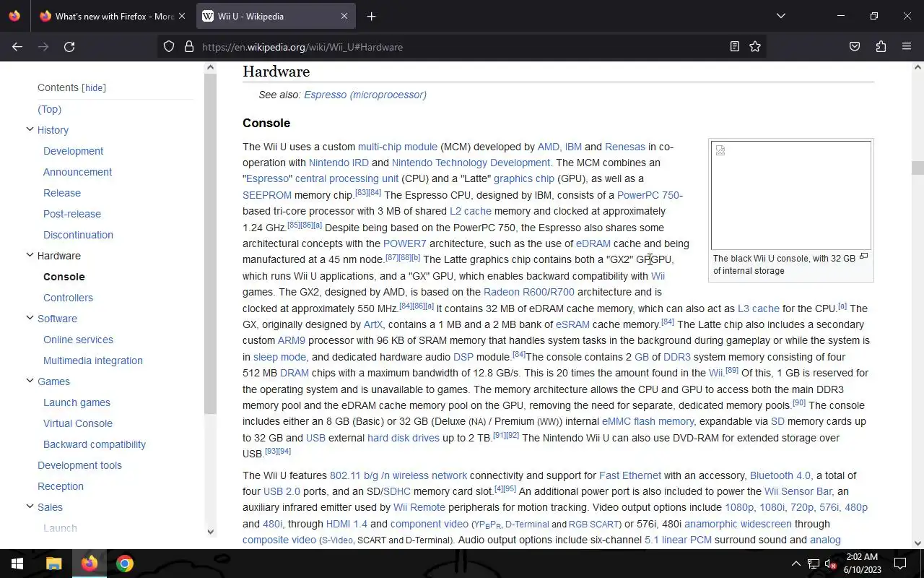Hide the table of contents
Viewport: 924px width, 578px height.
tap(94, 87)
